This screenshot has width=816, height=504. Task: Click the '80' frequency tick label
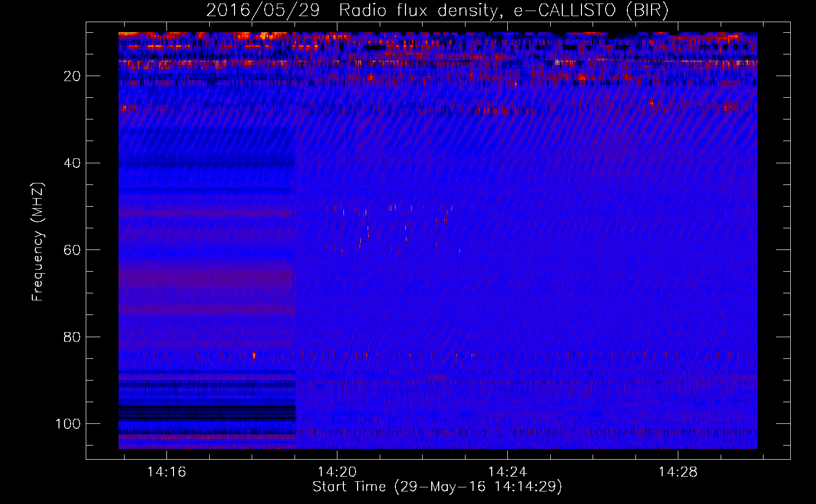tap(73, 337)
